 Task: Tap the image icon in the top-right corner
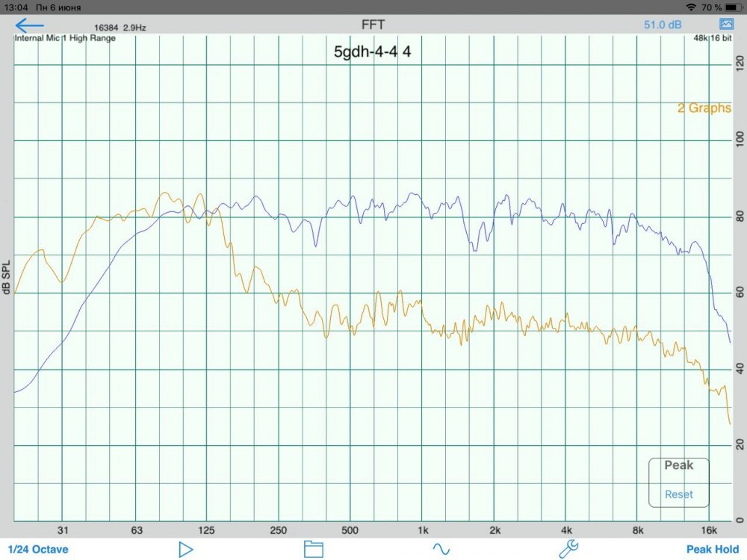click(726, 25)
